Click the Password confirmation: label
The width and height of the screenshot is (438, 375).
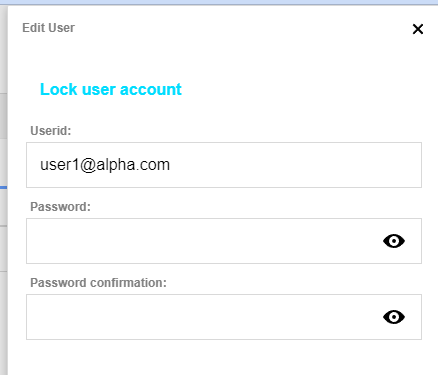(x=98, y=283)
